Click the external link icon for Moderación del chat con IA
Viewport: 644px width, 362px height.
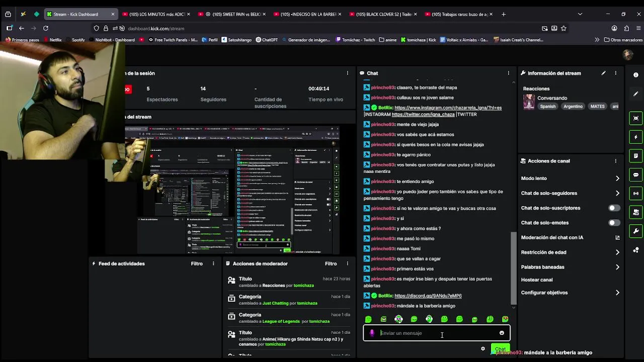point(617,237)
